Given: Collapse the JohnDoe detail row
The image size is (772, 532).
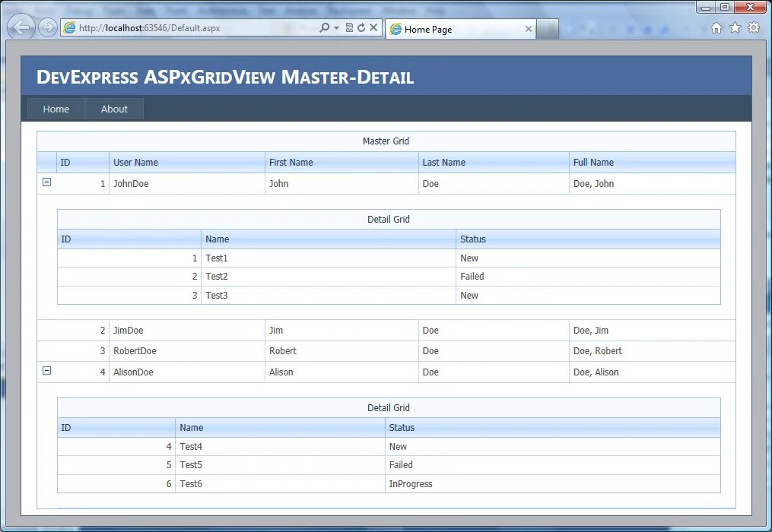Looking at the screenshot, I should click(x=46, y=182).
